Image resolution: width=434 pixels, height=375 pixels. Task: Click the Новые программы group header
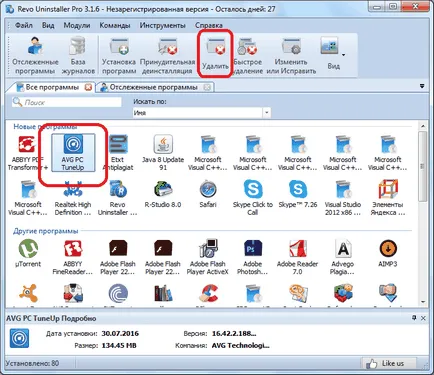point(45,127)
